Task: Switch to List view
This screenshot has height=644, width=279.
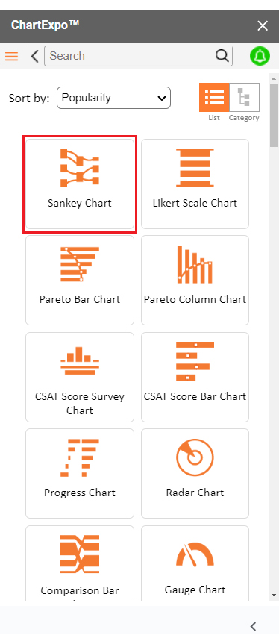Action: tap(214, 98)
